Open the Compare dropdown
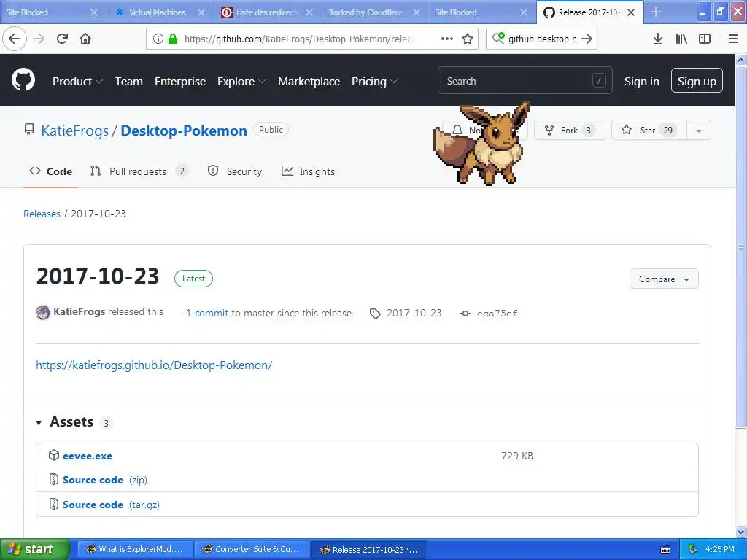 click(664, 279)
